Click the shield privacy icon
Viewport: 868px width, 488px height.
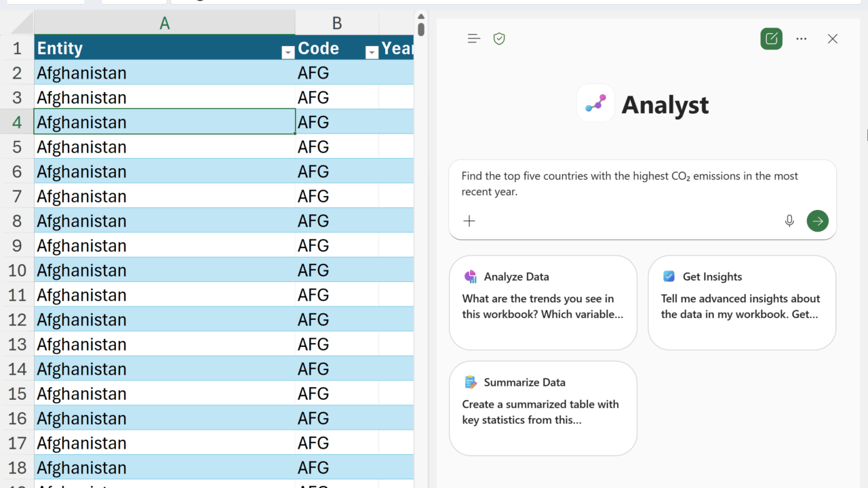click(x=499, y=39)
